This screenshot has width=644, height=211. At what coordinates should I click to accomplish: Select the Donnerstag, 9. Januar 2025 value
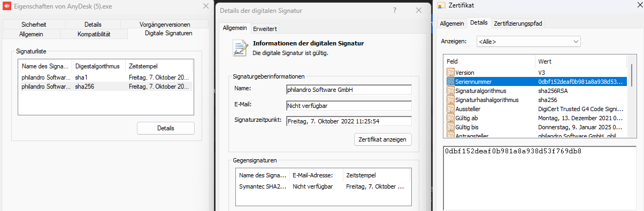(580, 127)
